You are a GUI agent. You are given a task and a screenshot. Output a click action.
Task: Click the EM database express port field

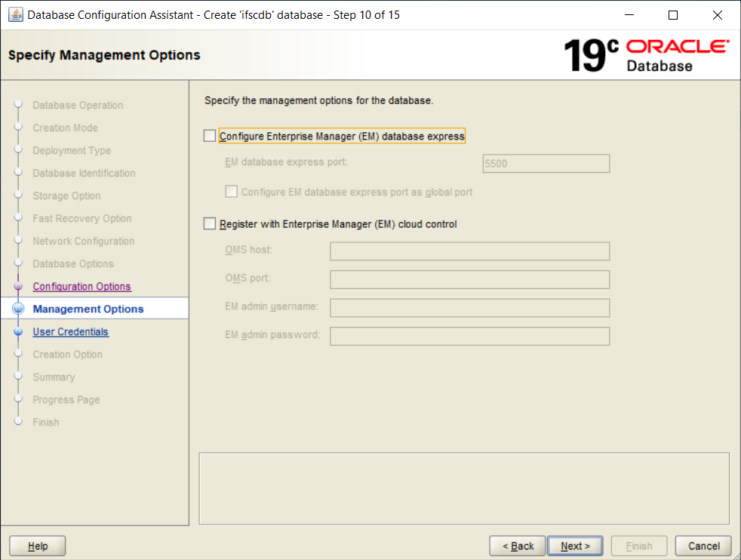coord(545,164)
